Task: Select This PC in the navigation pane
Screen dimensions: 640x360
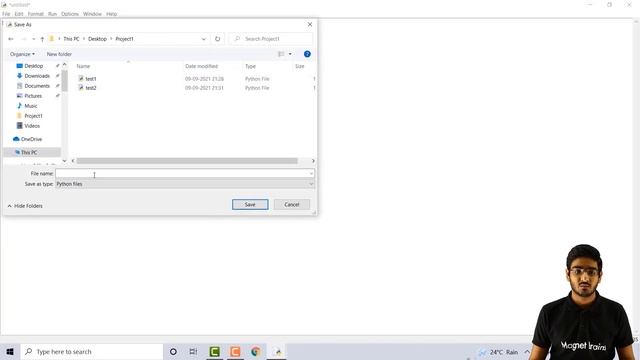Action: coord(32,152)
